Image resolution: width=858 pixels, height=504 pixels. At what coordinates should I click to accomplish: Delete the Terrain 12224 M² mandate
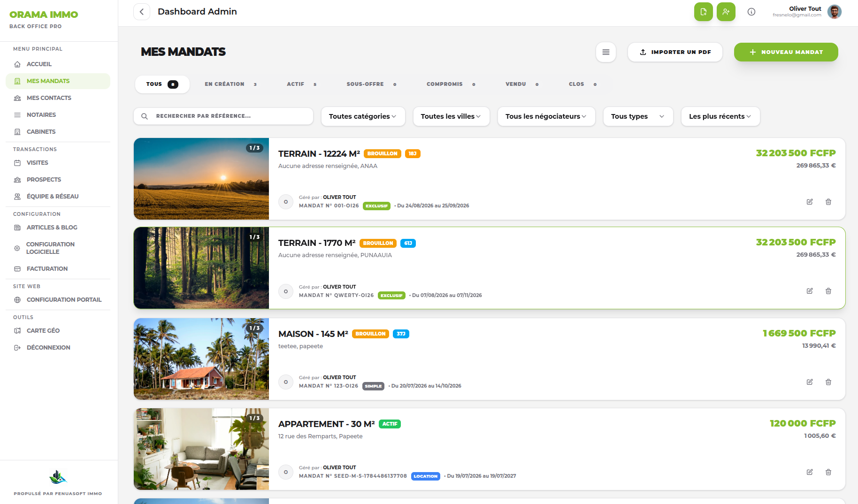pos(828,202)
